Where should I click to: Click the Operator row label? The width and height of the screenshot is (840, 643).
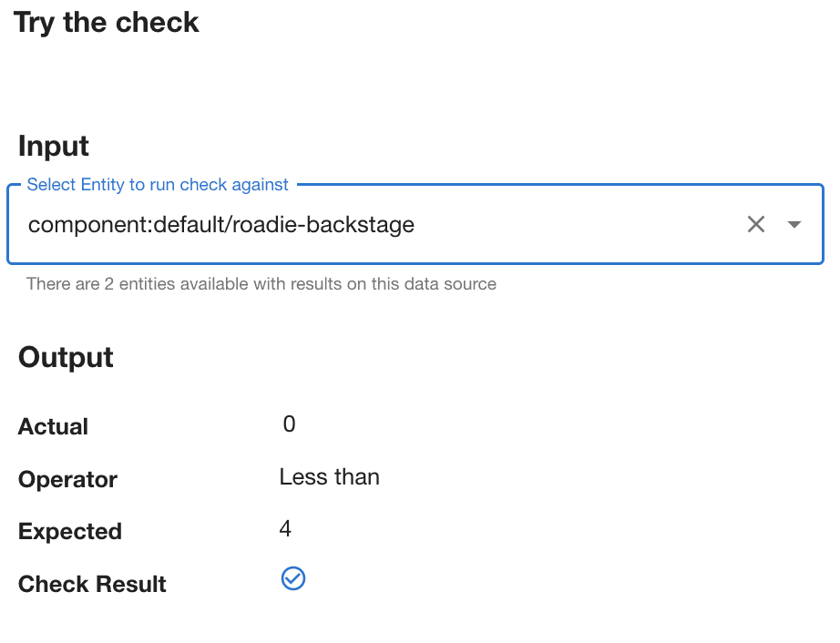[x=67, y=479]
